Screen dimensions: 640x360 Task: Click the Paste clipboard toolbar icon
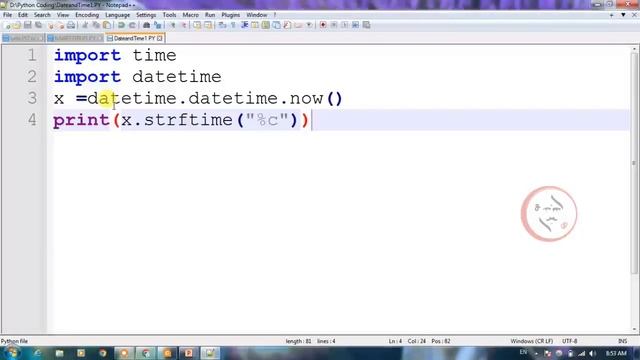pos(107,25)
